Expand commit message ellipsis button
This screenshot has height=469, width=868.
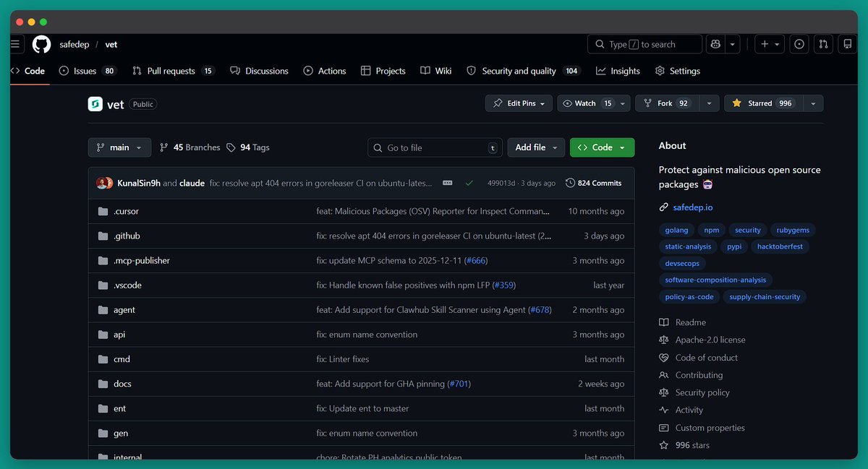coord(448,183)
